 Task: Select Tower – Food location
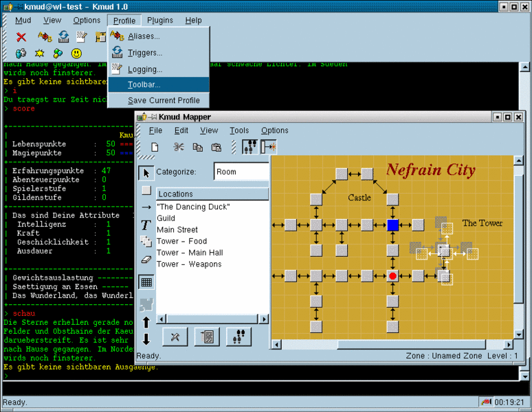[181, 241]
